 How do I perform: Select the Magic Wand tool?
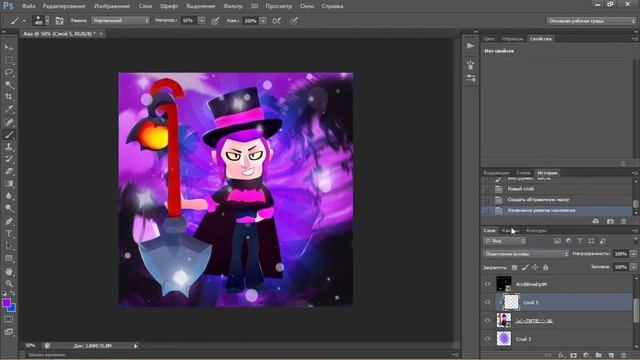point(9,84)
